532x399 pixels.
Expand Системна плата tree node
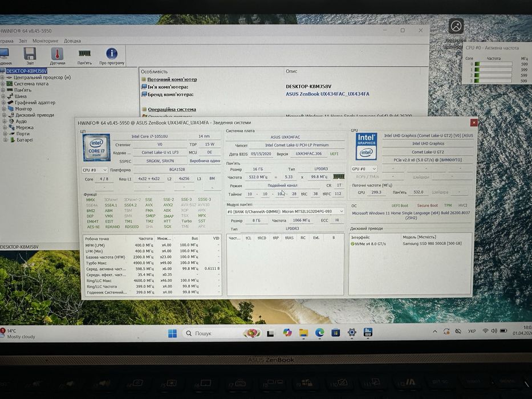tap(3, 84)
